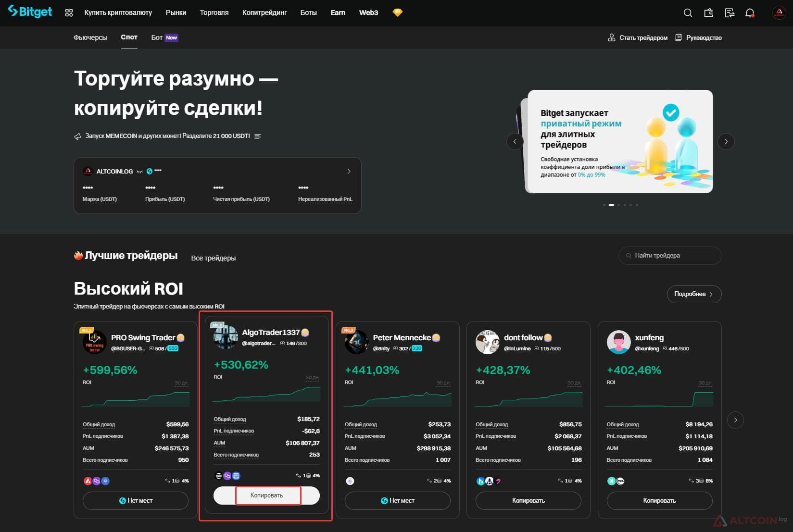Viewport: 793px width, 532px height.
Task: Switch to Все трейдеры tab
Action: click(x=214, y=258)
